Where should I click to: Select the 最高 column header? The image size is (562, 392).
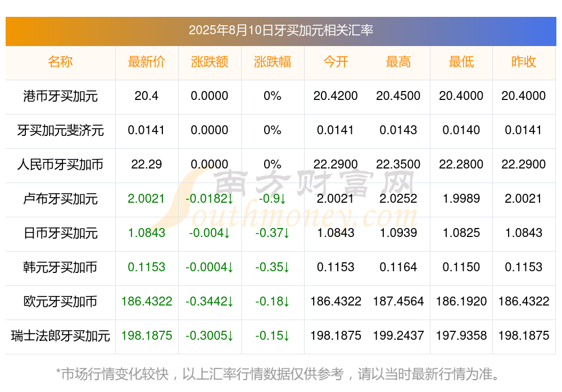click(398, 62)
